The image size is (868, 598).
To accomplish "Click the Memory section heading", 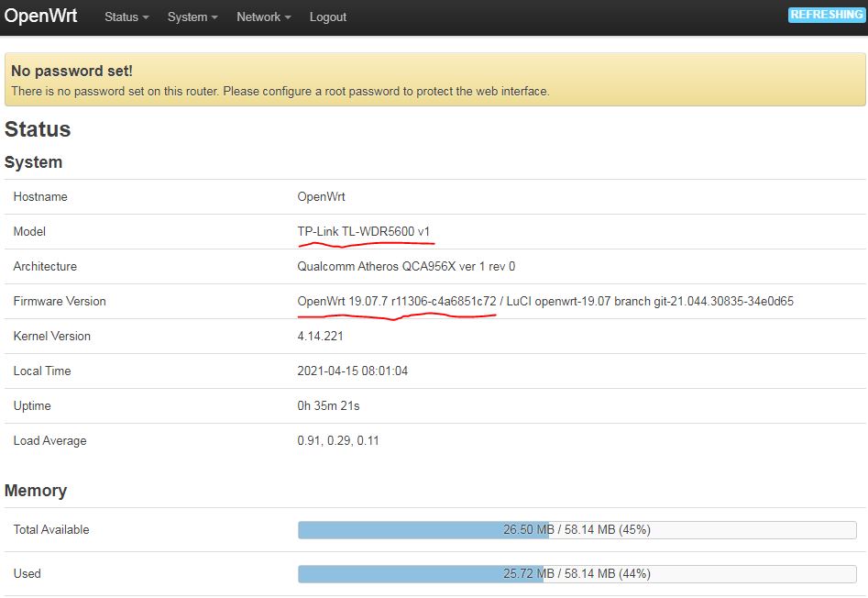I will click(36, 491).
